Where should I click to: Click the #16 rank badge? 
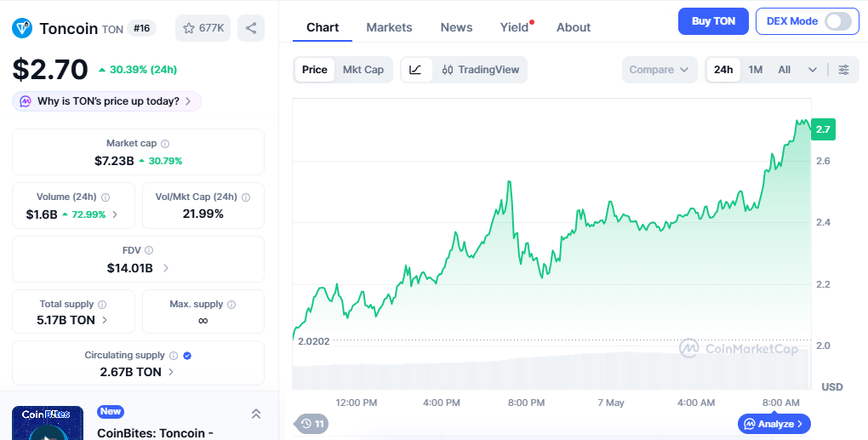pos(142,28)
